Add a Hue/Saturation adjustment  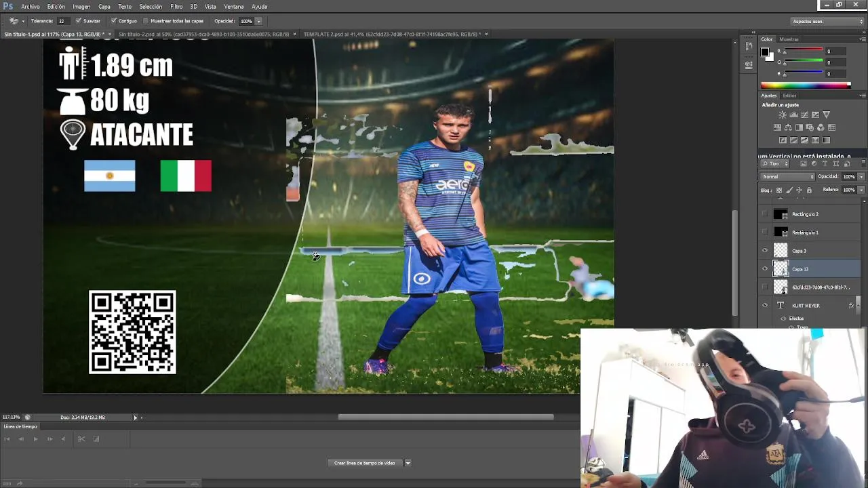777,127
